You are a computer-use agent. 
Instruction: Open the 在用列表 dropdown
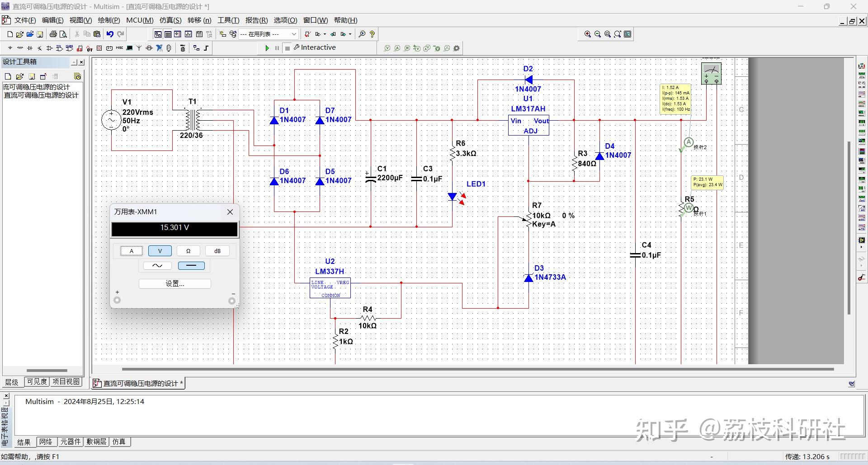coord(294,34)
